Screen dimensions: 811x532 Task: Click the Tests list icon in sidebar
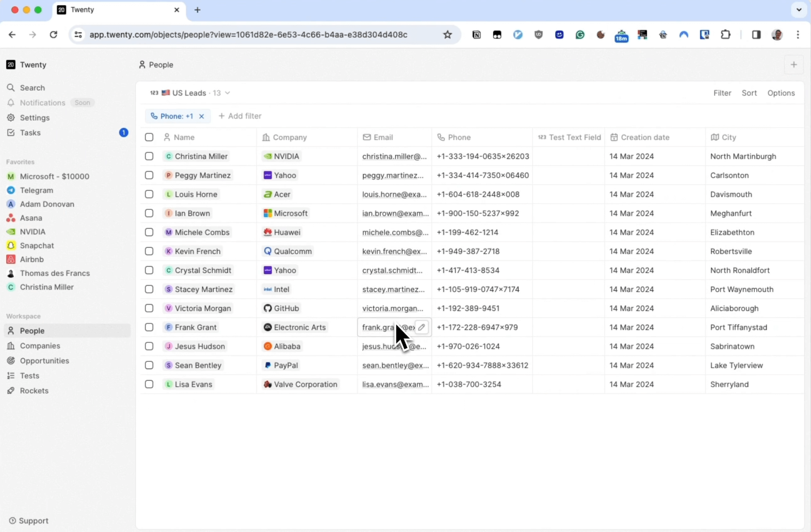[10, 376]
